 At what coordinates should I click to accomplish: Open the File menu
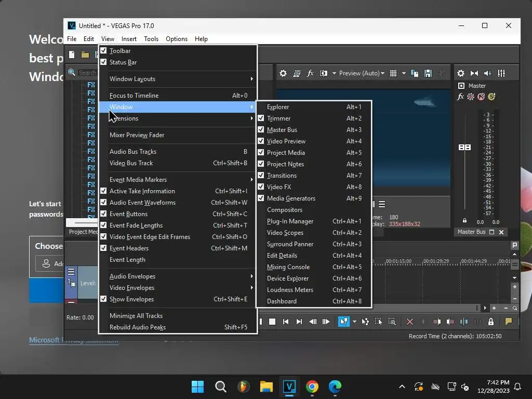72,39
